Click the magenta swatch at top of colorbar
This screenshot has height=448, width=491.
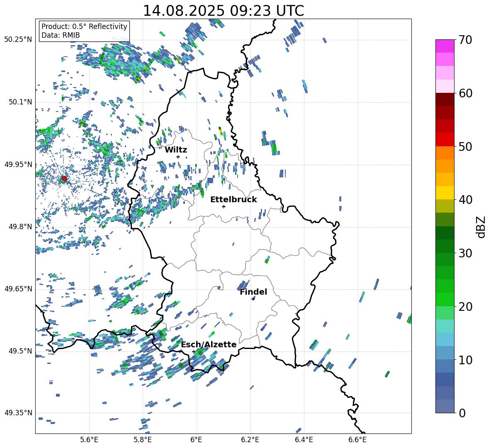pos(445,46)
